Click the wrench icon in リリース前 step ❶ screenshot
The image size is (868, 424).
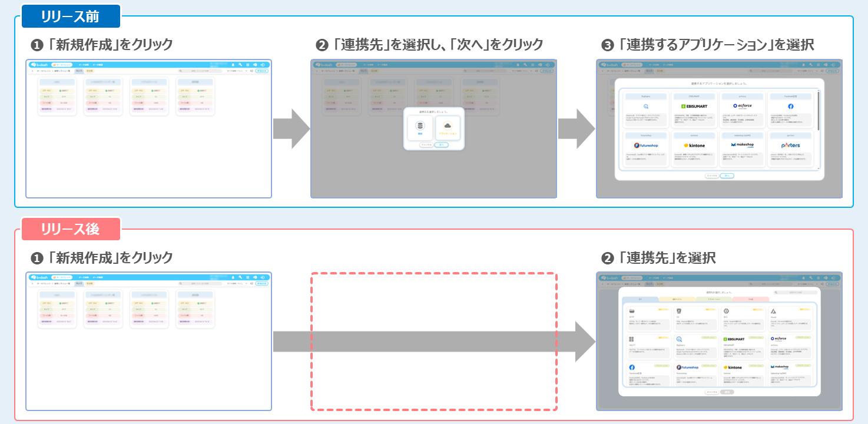click(x=240, y=65)
